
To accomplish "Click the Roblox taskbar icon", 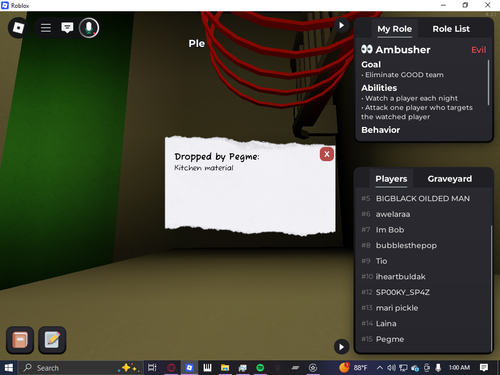I will tap(189, 368).
